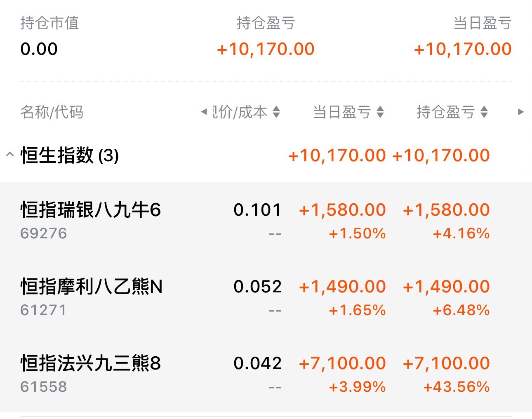Image resolution: width=532 pixels, height=419 pixels.
Task: Tap the top 当日盈亏 summary value
Action: click(x=463, y=49)
